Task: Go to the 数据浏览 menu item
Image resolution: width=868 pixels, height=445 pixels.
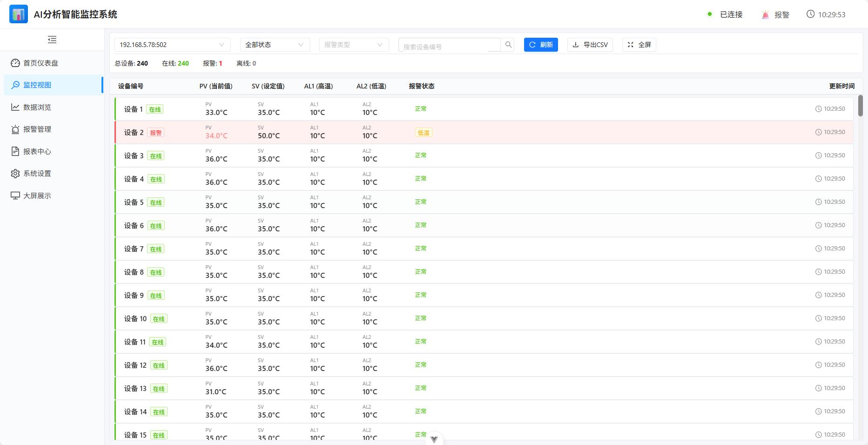Action: pyautogui.click(x=54, y=107)
